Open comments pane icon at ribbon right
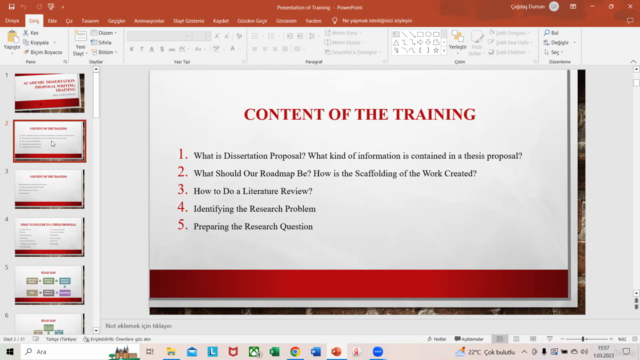The width and height of the screenshot is (640, 360). pos(630,20)
